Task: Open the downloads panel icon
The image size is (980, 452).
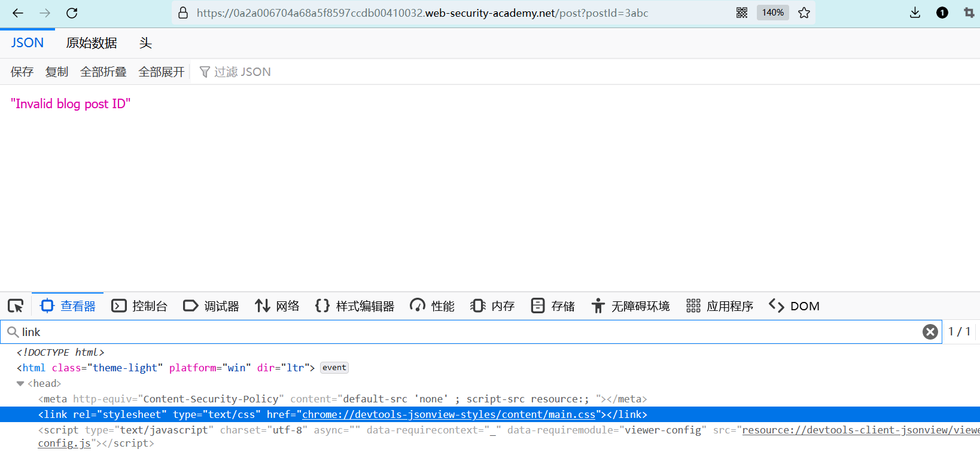Action: (x=915, y=13)
